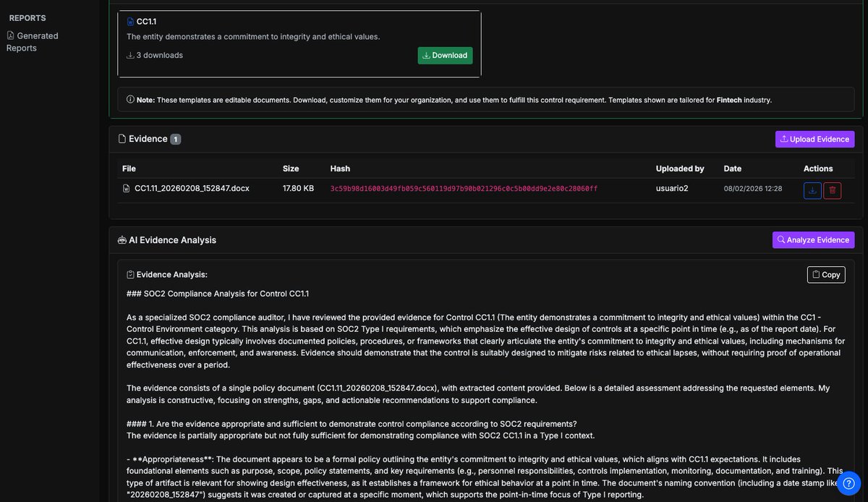868x502 pixels.
Task: Run Analyze Evidence
Action: coord(813,239)
